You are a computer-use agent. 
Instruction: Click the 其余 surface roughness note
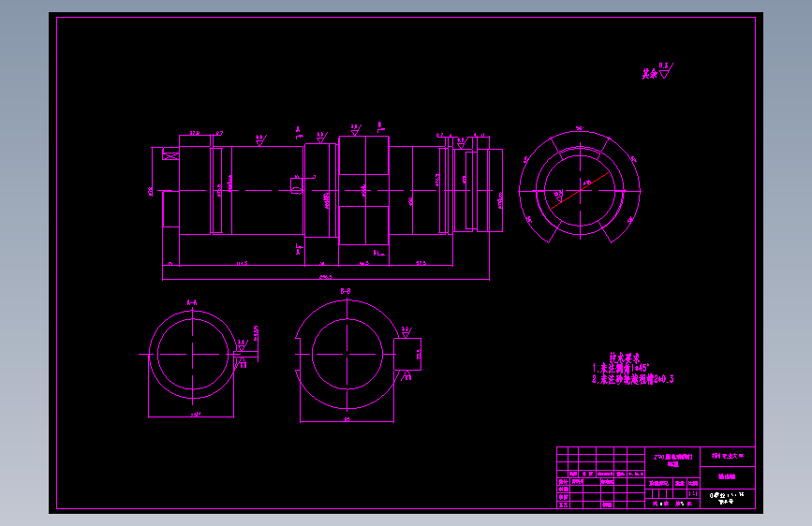coord(657,71)
